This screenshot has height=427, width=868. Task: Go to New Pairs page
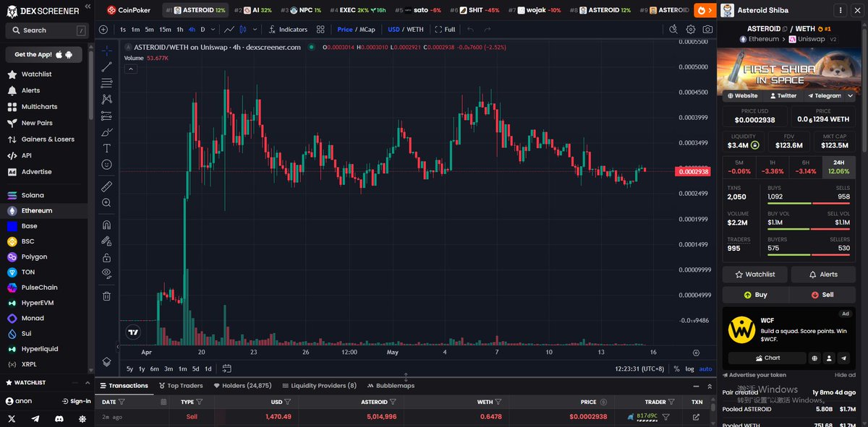[x=31, y=123]
